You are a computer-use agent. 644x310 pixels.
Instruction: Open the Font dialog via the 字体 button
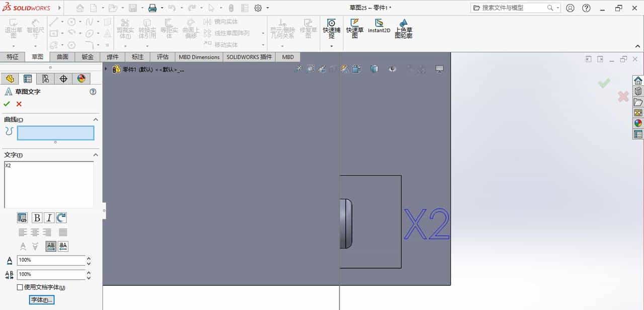pyautogui.click(x=41, y=299)
